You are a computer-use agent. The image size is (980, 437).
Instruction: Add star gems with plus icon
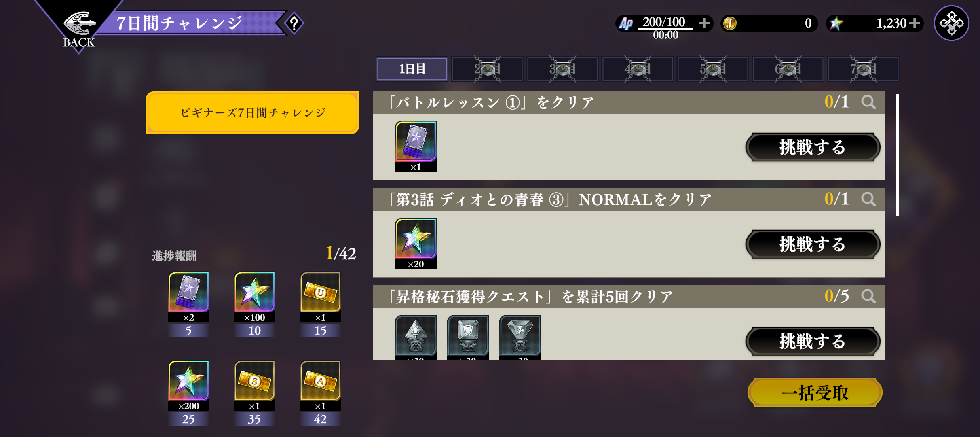(x=914, y=23)
